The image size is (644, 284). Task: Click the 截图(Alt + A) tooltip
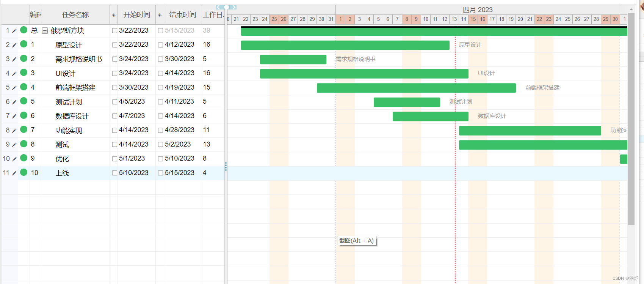point(357,241)
